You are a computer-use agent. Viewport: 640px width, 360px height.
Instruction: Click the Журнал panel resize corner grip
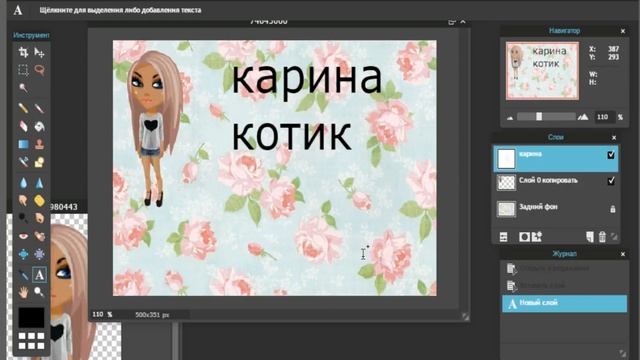pyautogui.click(x=622, y=354)
